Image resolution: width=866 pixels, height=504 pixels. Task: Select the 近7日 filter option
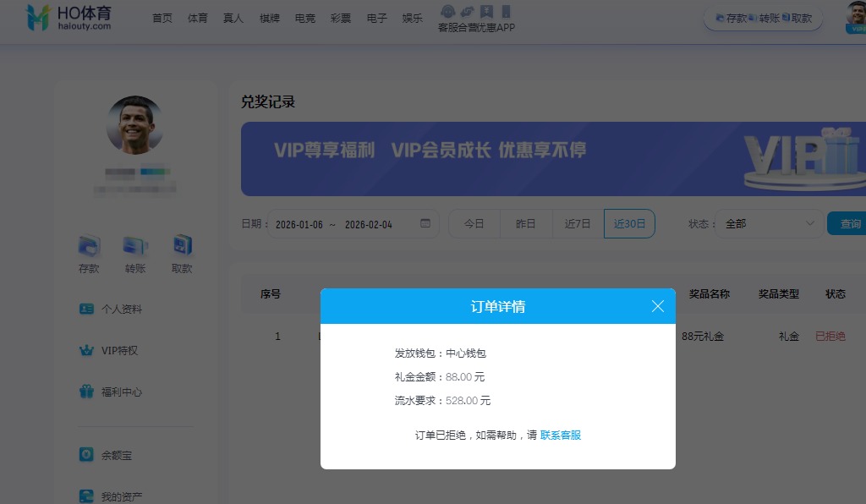coord(577,223)
